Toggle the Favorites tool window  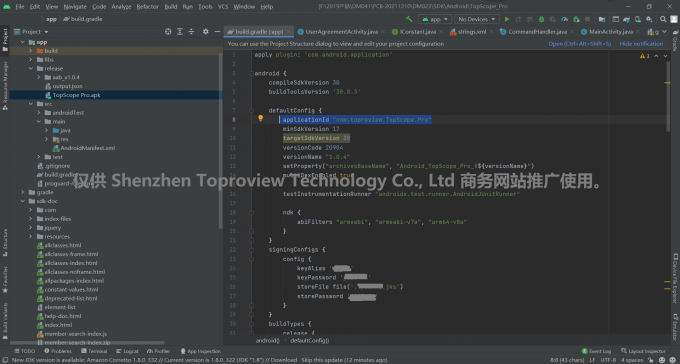pyautogui.click(x=5, y=279)
